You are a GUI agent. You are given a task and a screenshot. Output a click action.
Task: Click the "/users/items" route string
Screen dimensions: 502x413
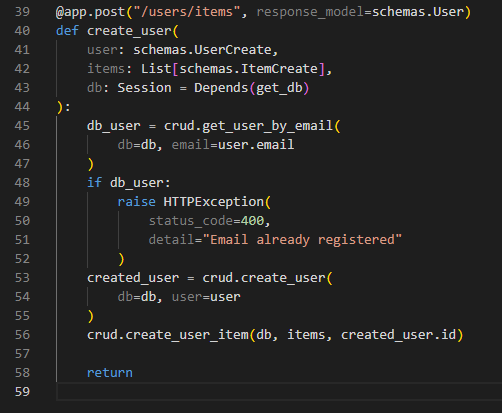click(x=187, y=12)
